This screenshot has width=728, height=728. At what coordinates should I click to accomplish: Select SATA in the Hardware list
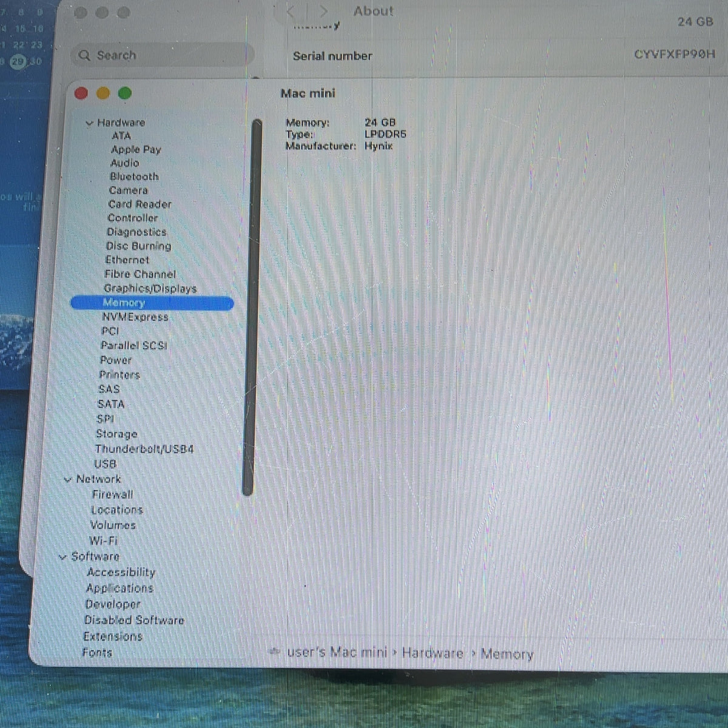[111, 404]
